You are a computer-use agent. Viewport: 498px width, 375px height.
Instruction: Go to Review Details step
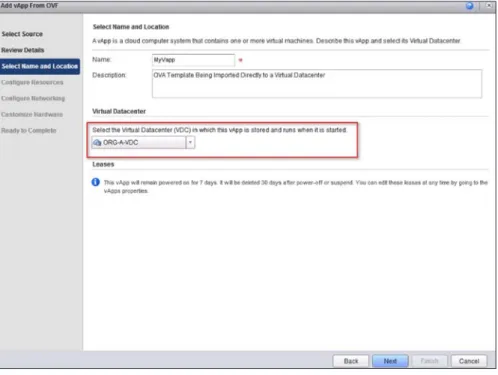[x=23, y=50]
